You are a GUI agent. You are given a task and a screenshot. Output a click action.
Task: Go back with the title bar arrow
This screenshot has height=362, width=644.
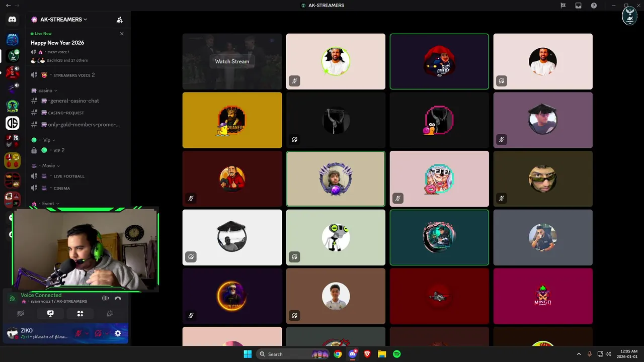click(8, 6)
